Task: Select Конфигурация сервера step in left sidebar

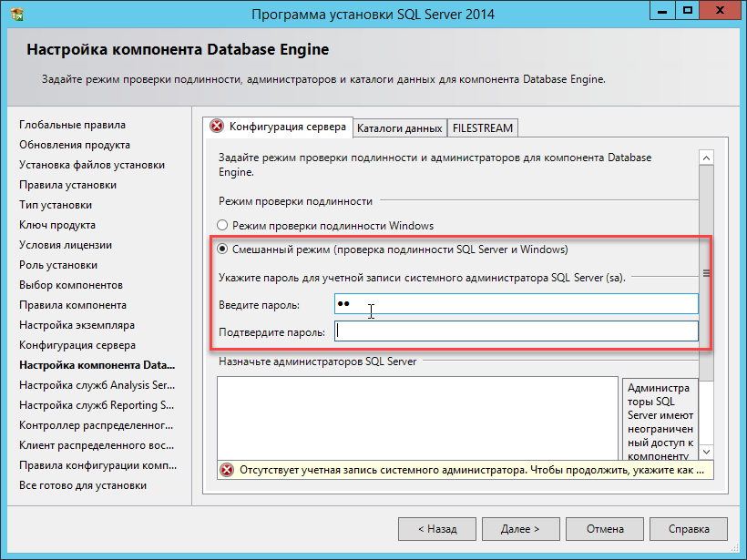Action: (x=77, y=345)
